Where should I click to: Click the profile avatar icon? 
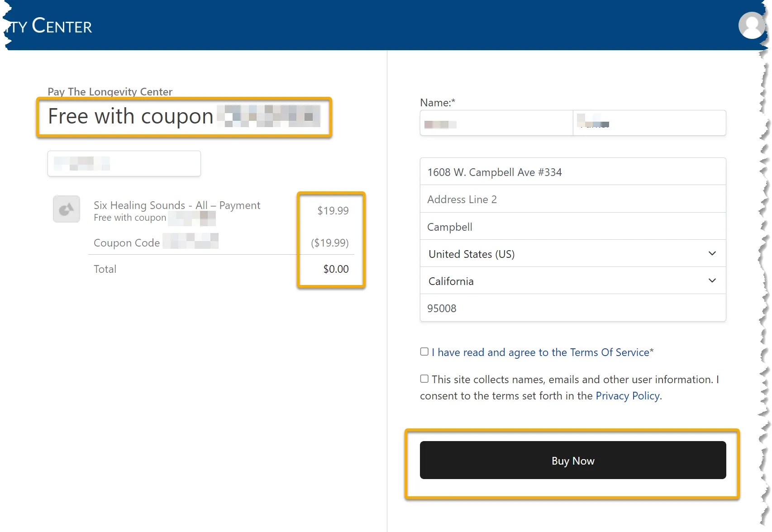click(751, 26)
